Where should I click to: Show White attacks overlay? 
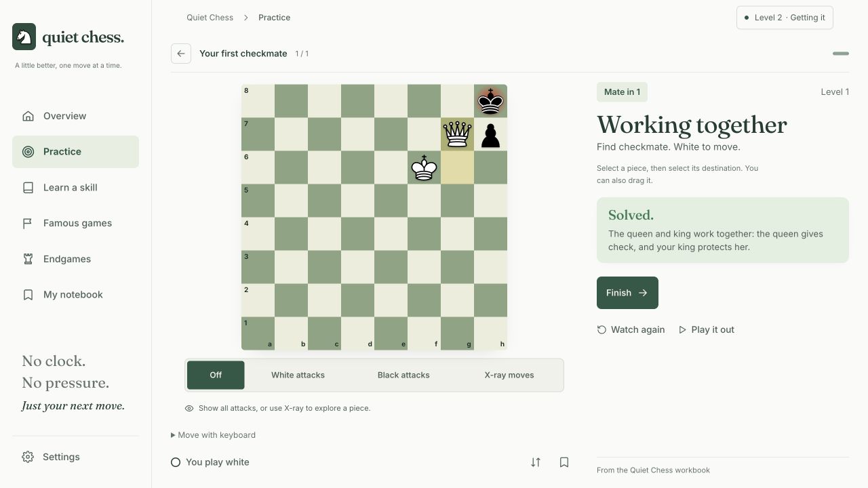(298, 375)
